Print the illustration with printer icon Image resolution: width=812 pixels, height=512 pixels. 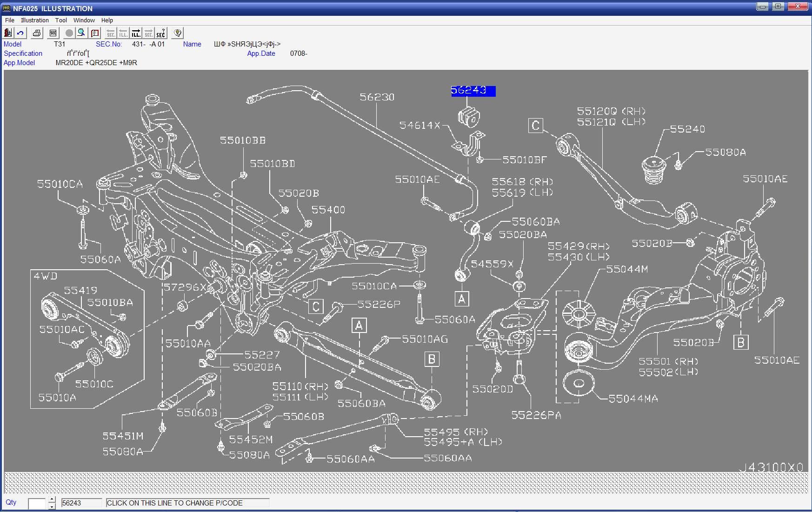(x=37, y=33)
